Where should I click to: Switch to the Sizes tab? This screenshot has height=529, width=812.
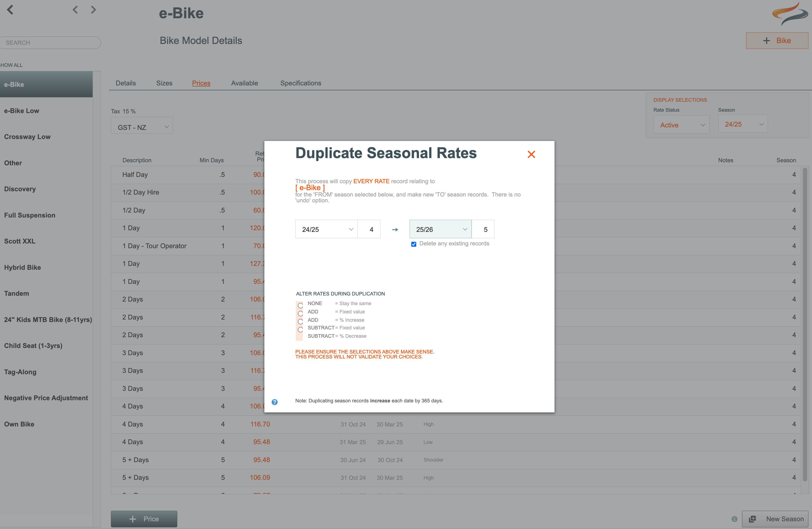(x=164, y=83)
